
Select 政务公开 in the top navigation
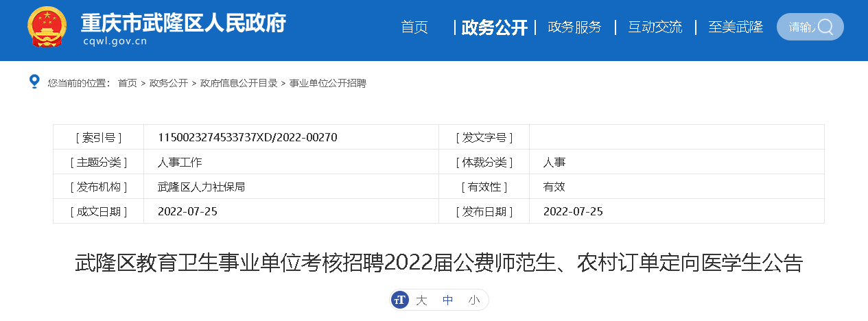coord(494,27)
